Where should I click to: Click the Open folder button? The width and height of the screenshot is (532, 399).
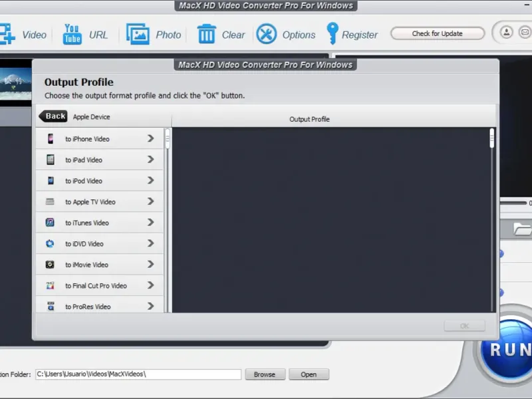309,374
